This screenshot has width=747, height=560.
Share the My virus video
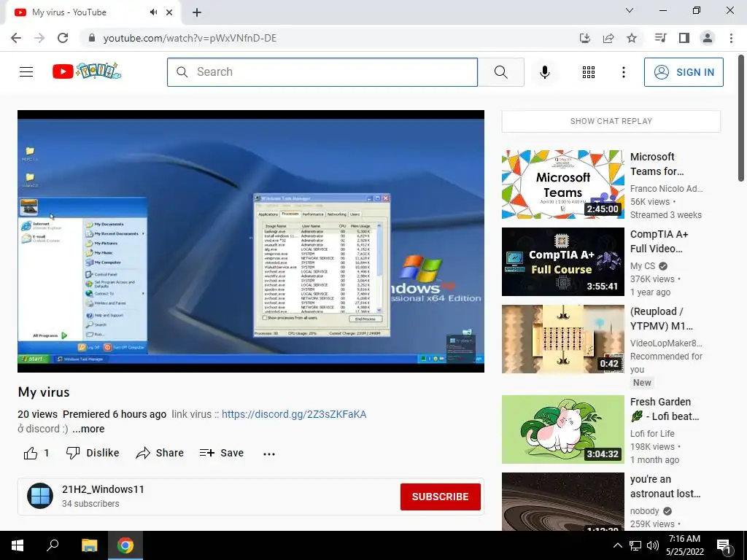coord(160,453)
